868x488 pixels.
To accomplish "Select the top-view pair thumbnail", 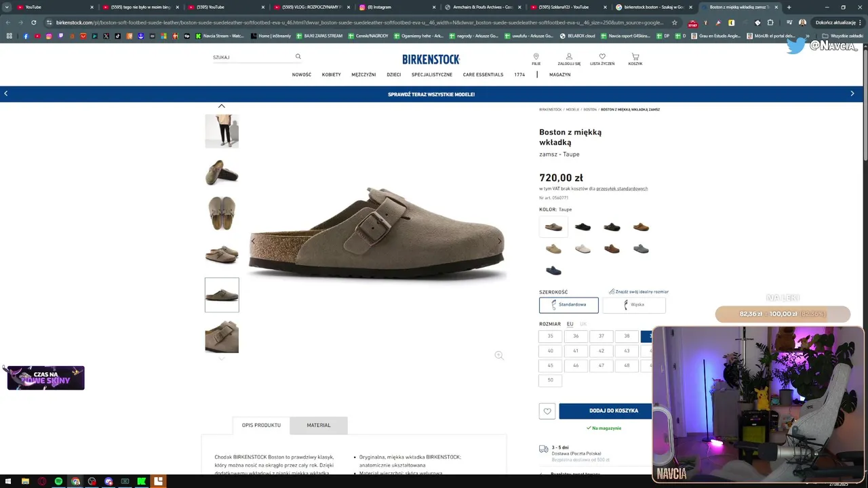I will [222, 213].
